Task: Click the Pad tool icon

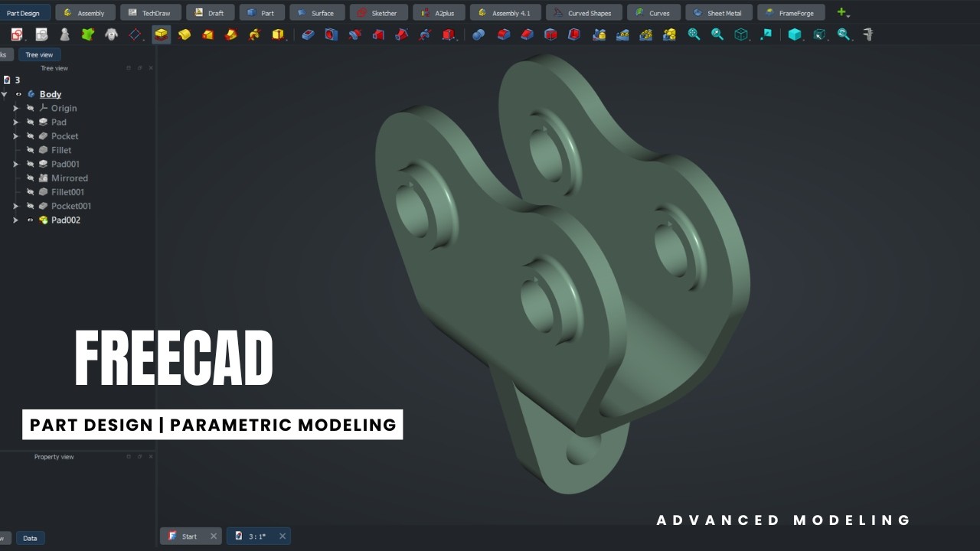Action: tap(161, 34)
